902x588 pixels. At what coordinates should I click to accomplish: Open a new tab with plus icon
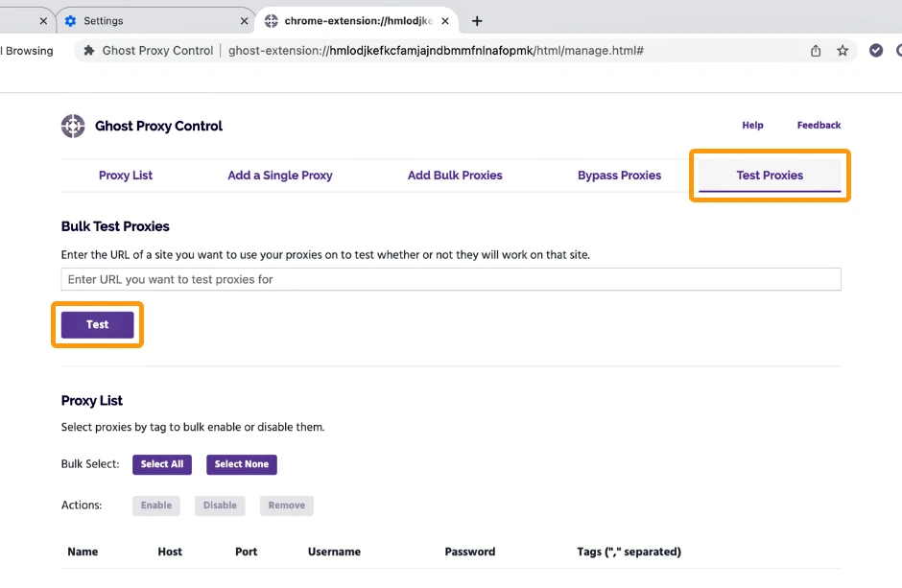477,21
